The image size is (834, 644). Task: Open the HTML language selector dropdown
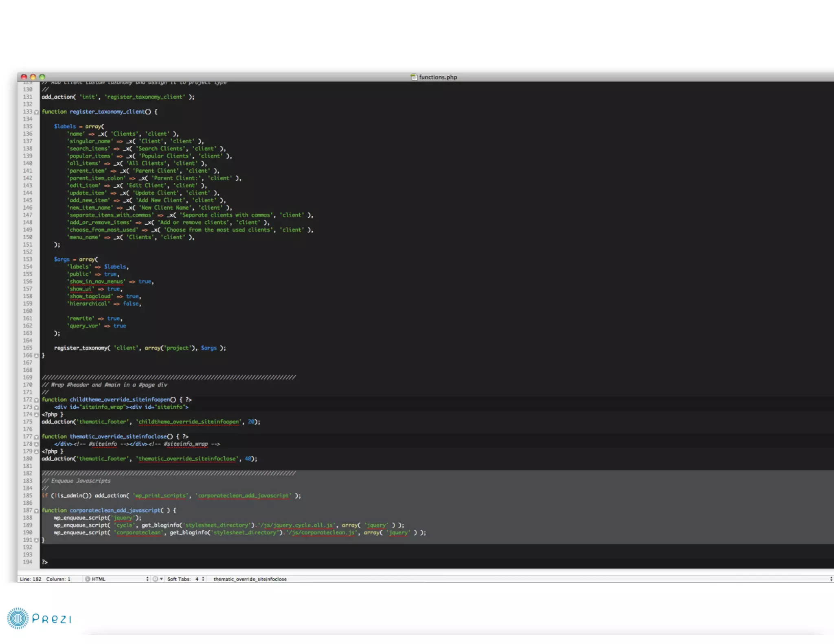coord(116,579)
